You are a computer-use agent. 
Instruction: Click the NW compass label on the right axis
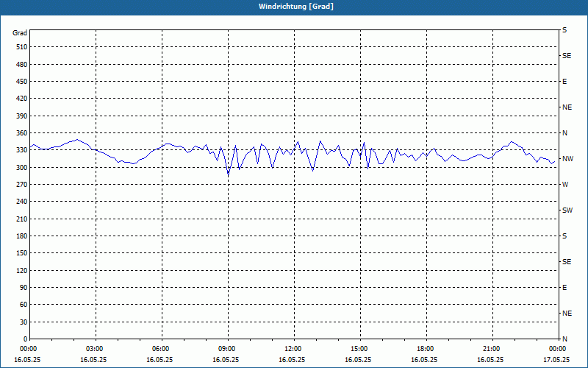[567, 159]
